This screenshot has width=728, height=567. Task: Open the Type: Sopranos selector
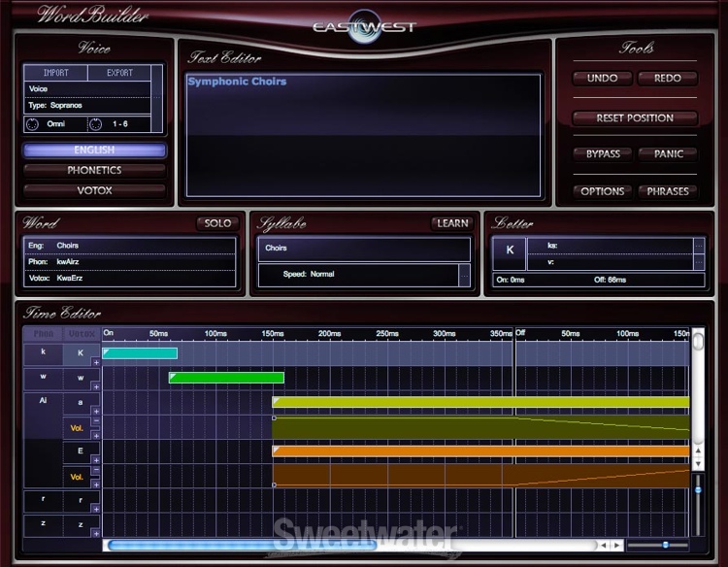(87, 106)
